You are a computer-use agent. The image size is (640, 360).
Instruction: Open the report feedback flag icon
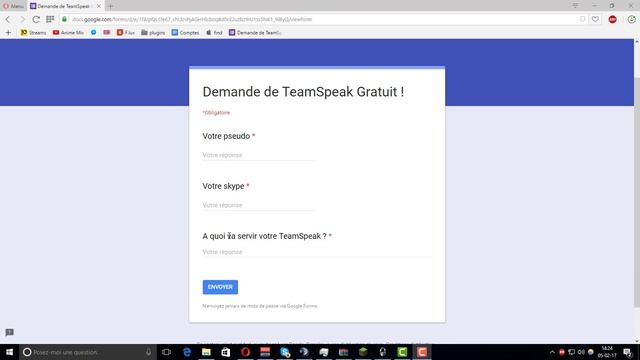pos(10,332)
